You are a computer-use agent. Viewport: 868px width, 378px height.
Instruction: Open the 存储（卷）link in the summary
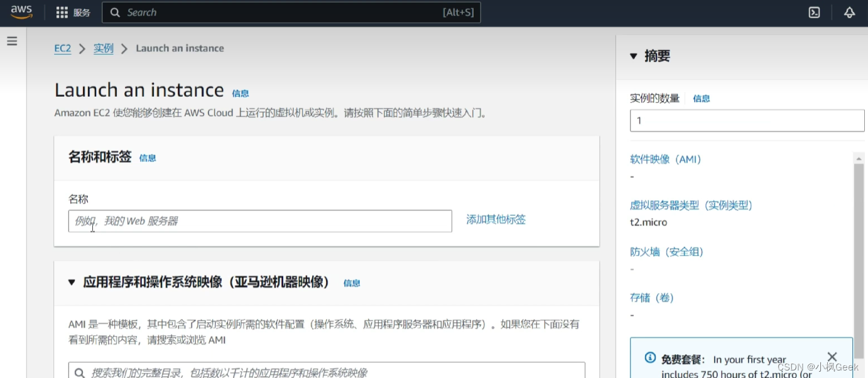[652, 297]
